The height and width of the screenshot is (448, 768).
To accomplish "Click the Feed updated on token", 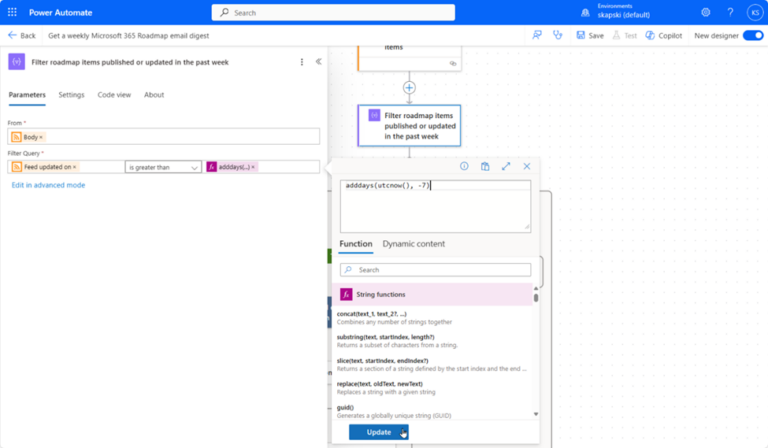I will pos(44,167).
